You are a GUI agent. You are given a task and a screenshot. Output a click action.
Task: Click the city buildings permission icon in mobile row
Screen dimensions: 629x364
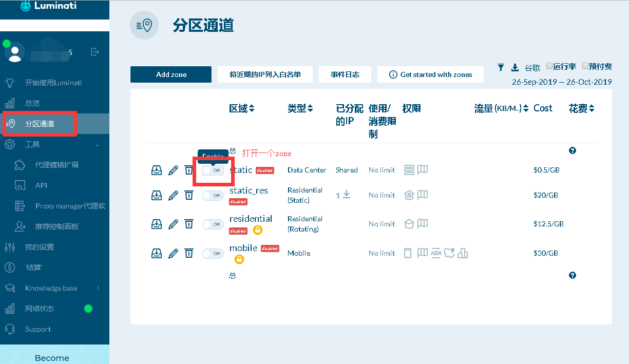(x=463, y=253)
